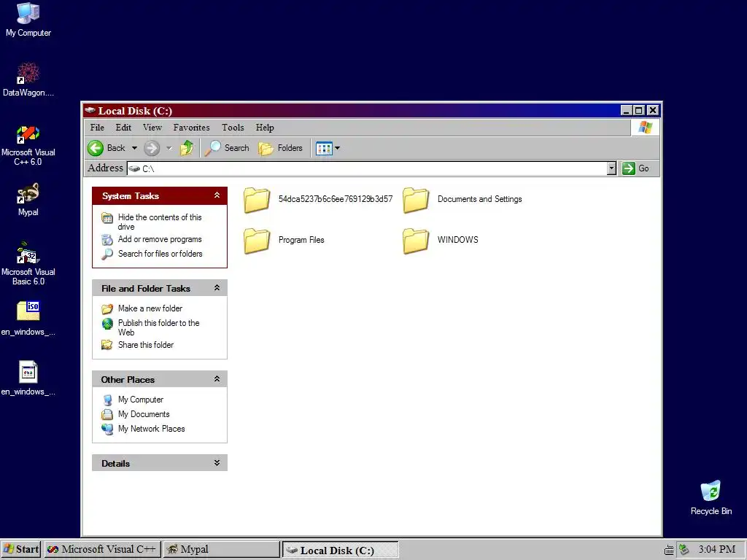Click the keyboard icon in system tray
This screenshot has width=747, height=560.
pyautogui.click(x=669, y=550)
